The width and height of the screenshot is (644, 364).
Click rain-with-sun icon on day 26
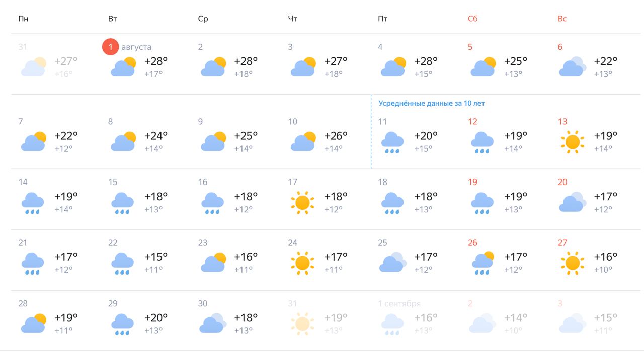coord(482,263)
